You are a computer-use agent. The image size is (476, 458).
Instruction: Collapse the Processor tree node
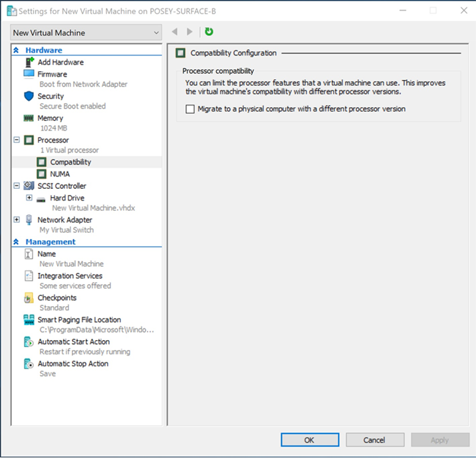click(17, 139)
